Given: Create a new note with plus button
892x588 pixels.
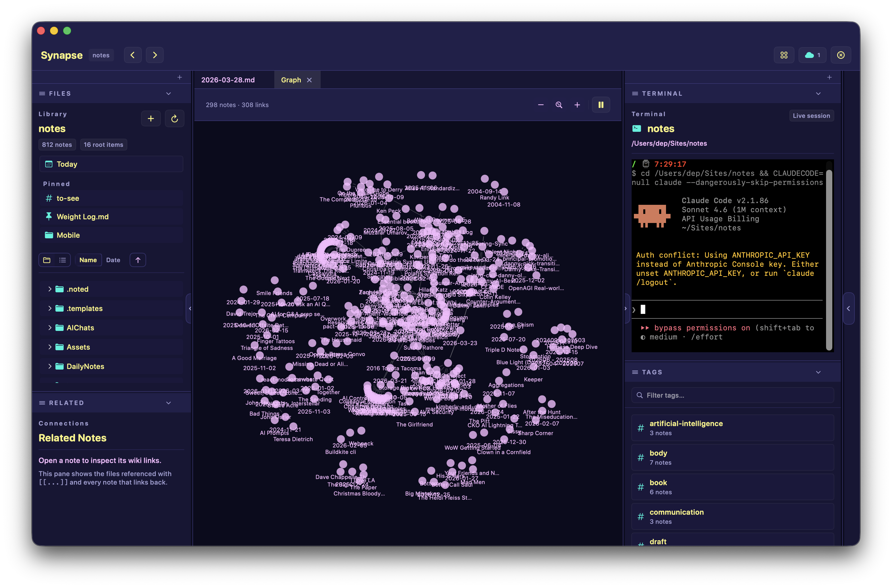Looking at the screenshot, I should tap(151, 119).
